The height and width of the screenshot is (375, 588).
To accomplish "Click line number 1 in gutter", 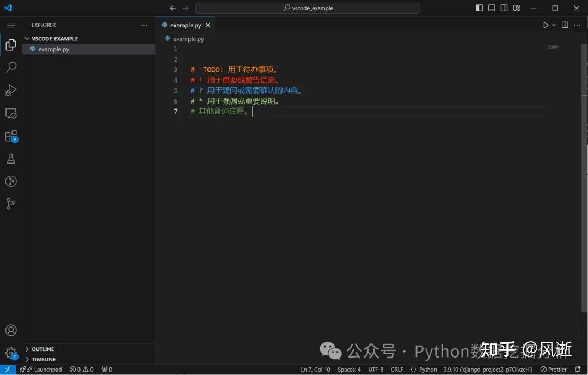I will click(x=175, y=49).
